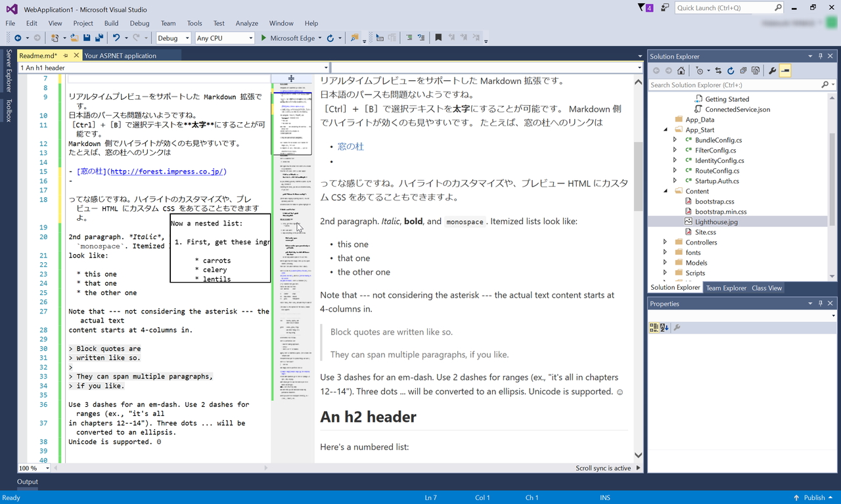Click Sync with Active Document in Solution Explorer
Image resolution: width=841 pixels, height=504 pixels.
click(x=718, y=70)
